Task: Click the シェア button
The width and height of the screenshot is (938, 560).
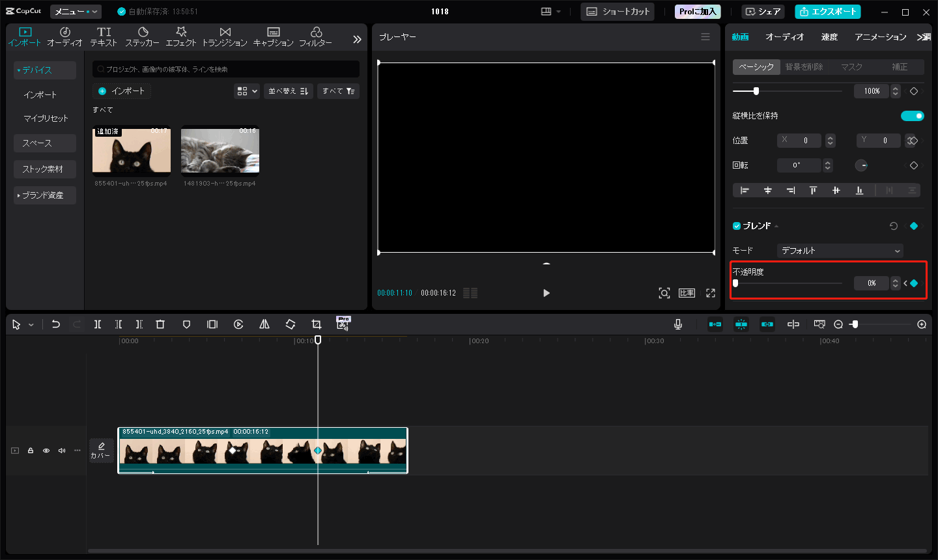Action: click(x=763, y=12)
